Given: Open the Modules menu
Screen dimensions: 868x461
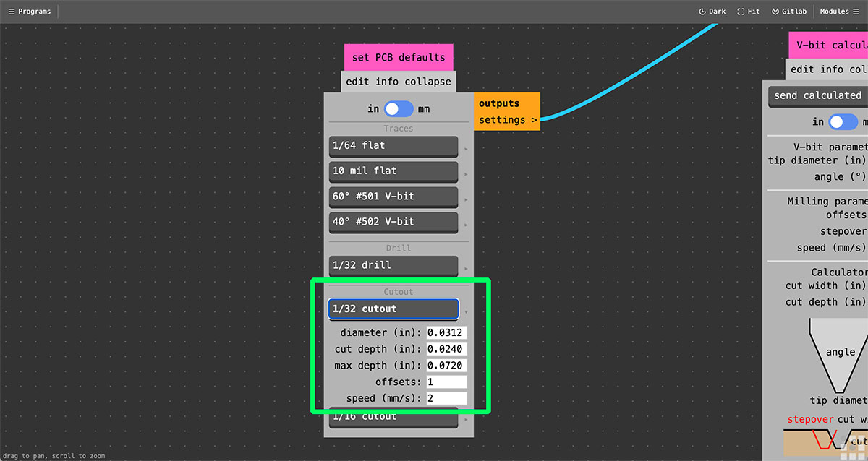Looking at the screenshot, I should click(839, 12).
